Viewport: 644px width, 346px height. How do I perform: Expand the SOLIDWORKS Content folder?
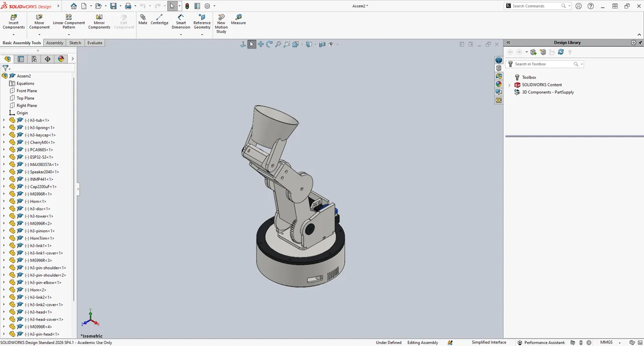(509, 85)
